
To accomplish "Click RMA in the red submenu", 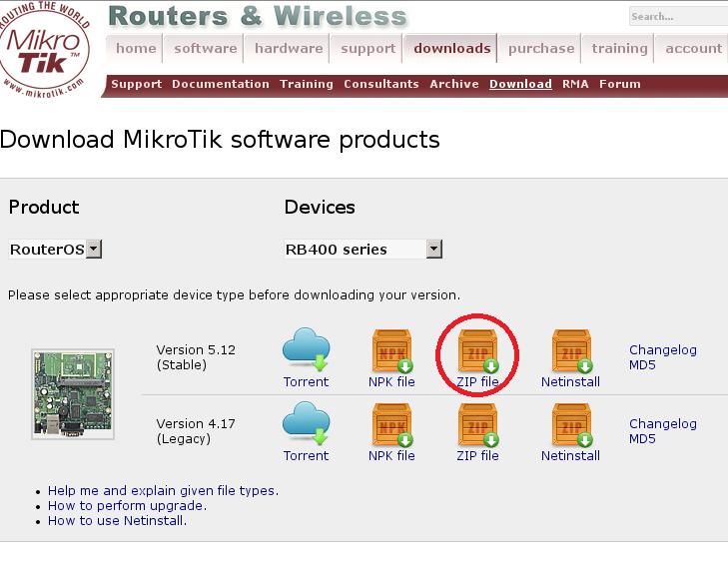I will [575, 84].
